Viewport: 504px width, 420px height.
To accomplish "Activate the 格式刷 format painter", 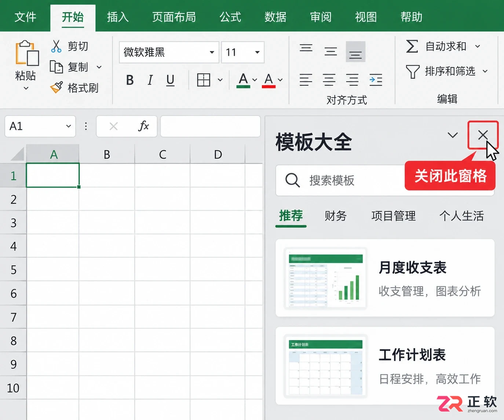I will (56, 88).
